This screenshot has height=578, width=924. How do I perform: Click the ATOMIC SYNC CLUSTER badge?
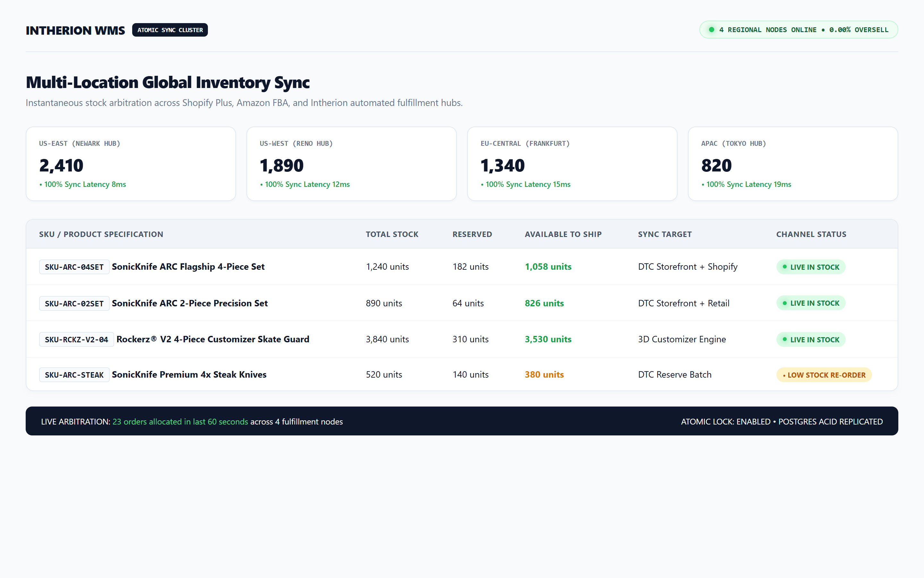pyautogui.click(x=170, y=30)
